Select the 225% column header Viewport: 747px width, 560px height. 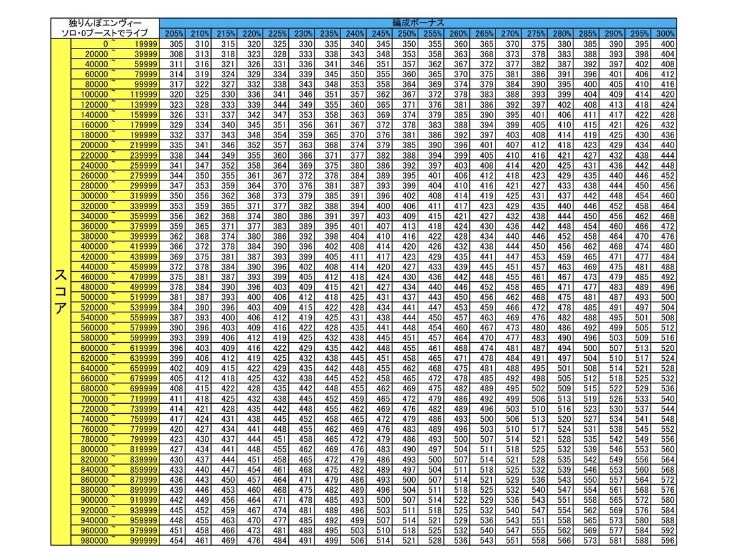coord(275,33)
